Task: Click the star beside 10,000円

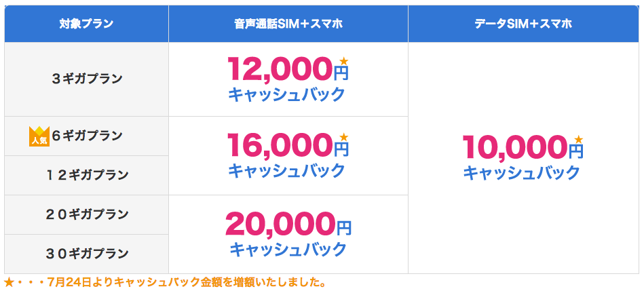Action: pyautogui.click(x=579, y=139)
